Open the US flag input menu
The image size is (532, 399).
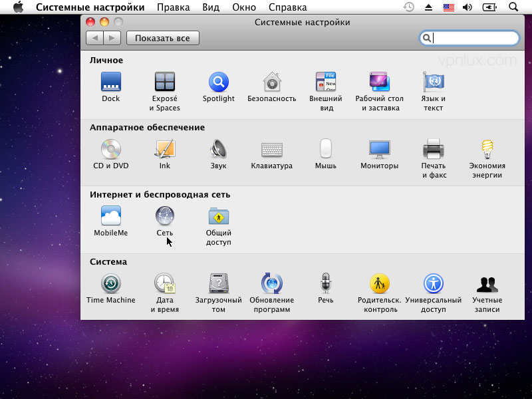coord(448,7)
